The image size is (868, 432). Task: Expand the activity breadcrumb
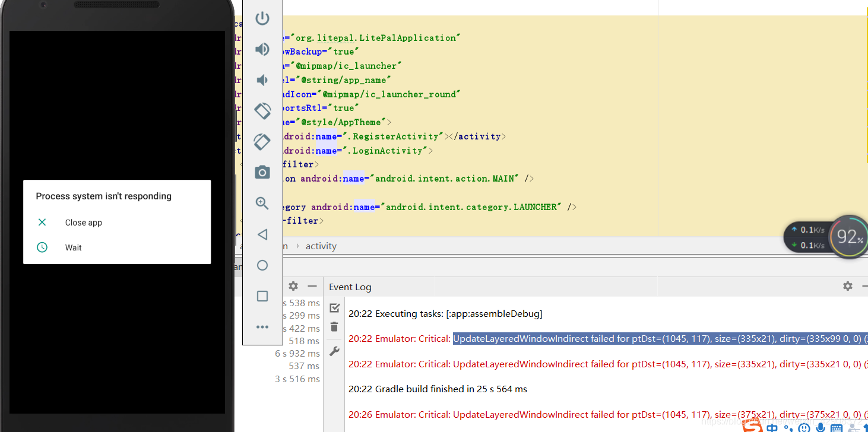[321, 246]
